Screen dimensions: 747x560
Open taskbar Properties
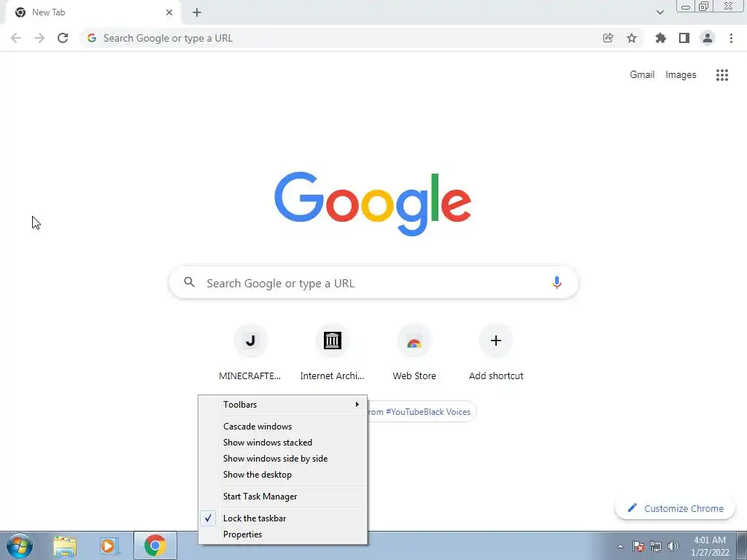[283, 534]
